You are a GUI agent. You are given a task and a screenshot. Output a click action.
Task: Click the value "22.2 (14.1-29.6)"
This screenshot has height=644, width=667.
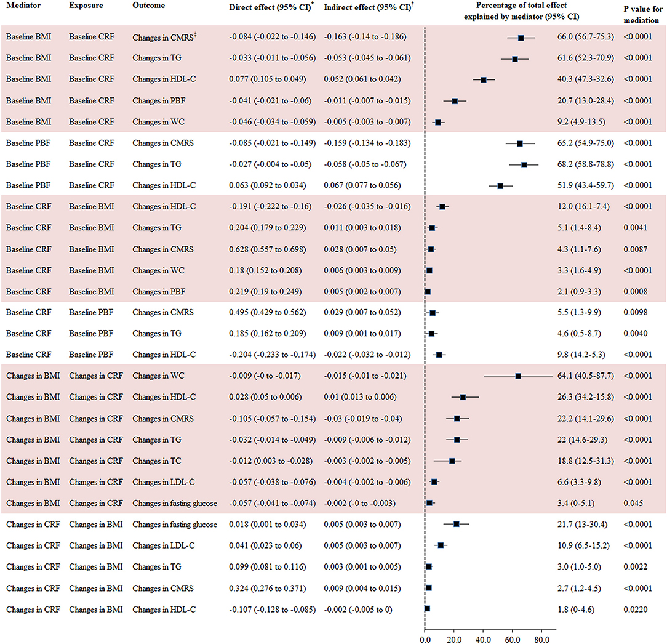pos(585,419)
